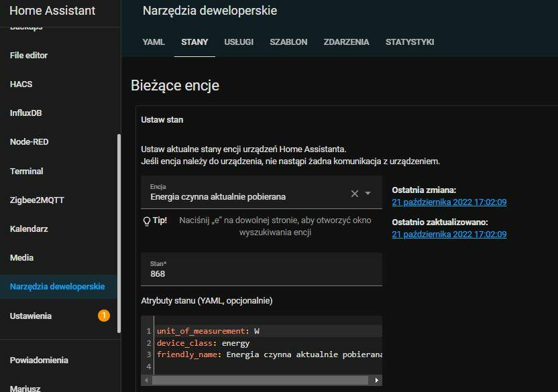Open Node-RED from the sidebar
558x392 pixels.
(x=30, y=141)
